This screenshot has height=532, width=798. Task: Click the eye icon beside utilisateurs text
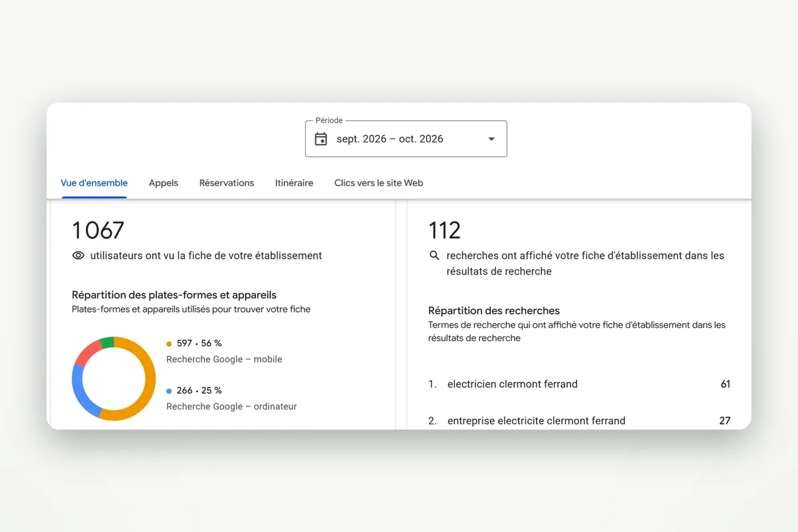pyautogui.click(x=78, y=255)
